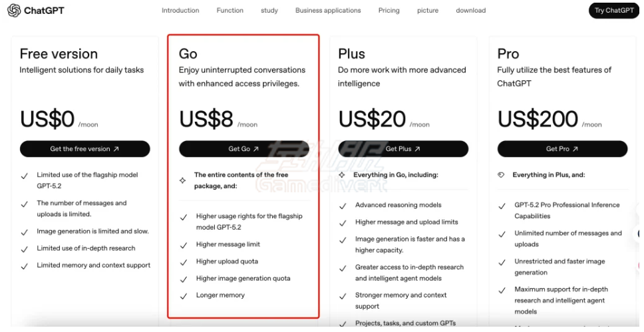644x332 pixels.
Task: Open the Business applications menu item
Action: pyautogui.click(x=328, y=11)
